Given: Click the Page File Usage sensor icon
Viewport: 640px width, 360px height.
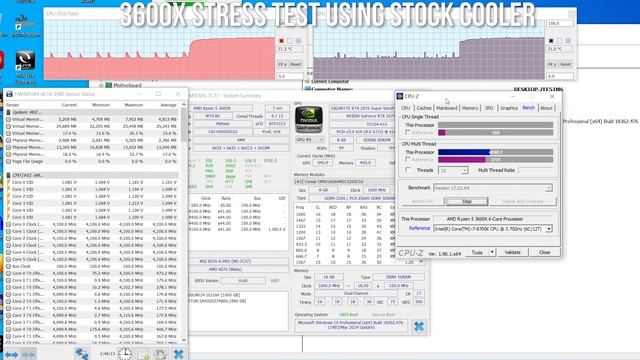Looking at the screenshot, I should [x=8, y=161].
